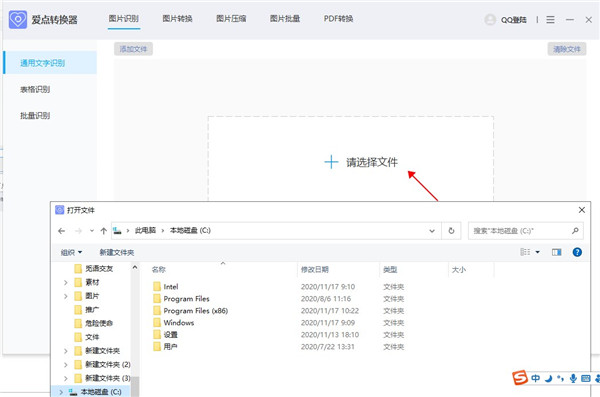This screenshot has height=397, width=600.
Task: Select 表格识别 in the sidebar
Action: click(35, 89)
